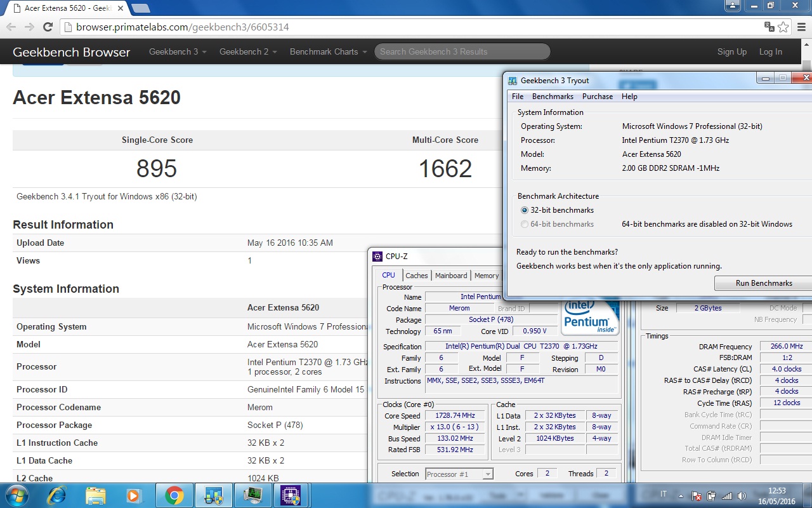This screenshot has width=812, height=508.
Task: Open the File menu in Geekbench Tryout
Action: tap(518, 97)
